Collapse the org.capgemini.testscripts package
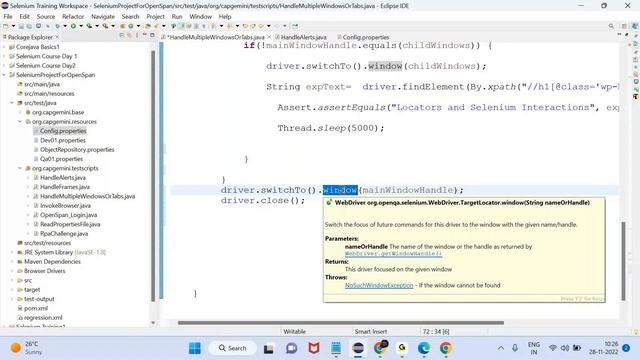Screen dimensions: 640x360 pos(20,168)
